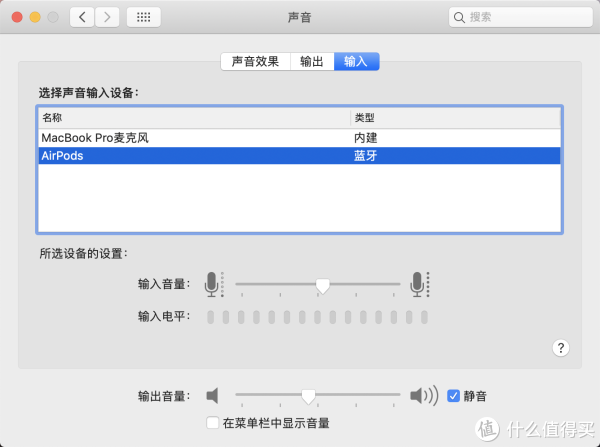
Task: Click the output volume slider knob
Action: [308, 395]
